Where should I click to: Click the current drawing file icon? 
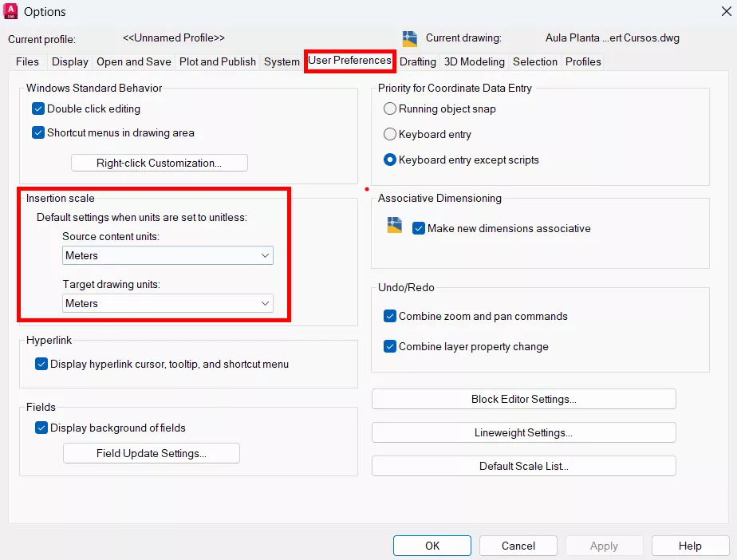tap(410, 38)
